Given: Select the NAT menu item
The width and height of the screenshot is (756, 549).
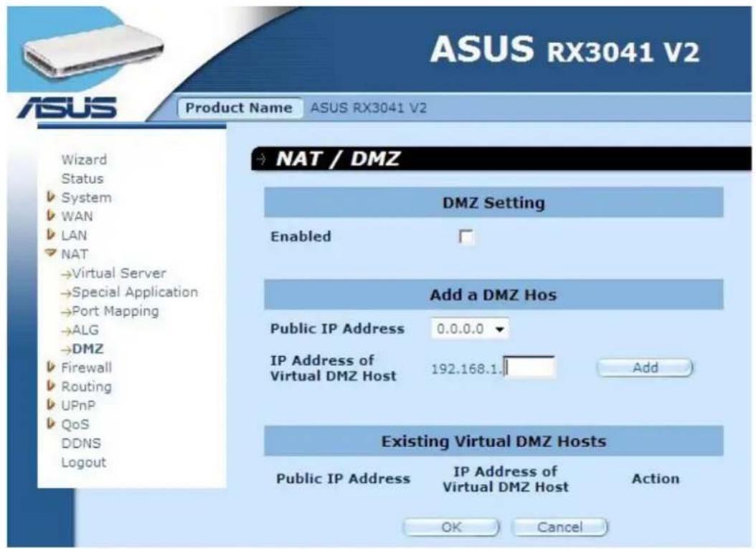Looking at the screenshot, I should 75,254.
